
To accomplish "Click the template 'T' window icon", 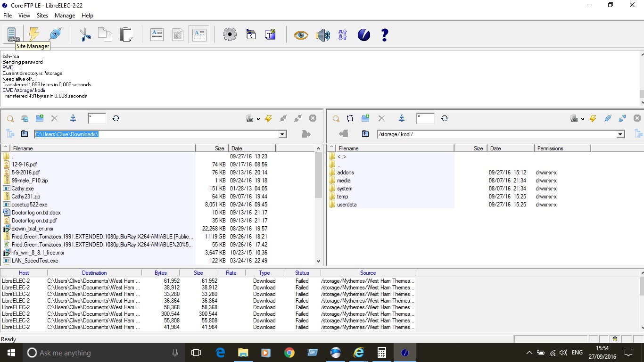I will tap(271, 34).
